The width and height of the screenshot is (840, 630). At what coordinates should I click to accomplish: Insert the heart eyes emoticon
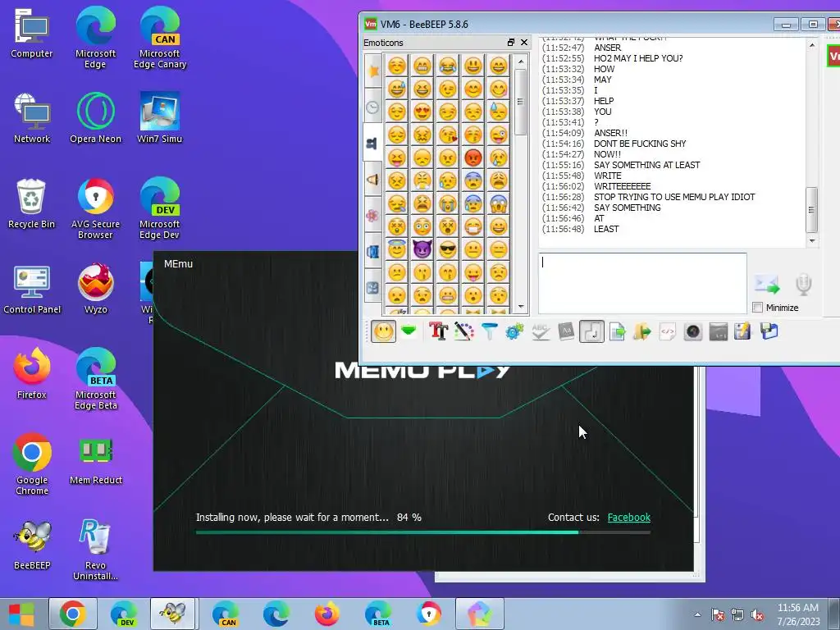point(422,112)
